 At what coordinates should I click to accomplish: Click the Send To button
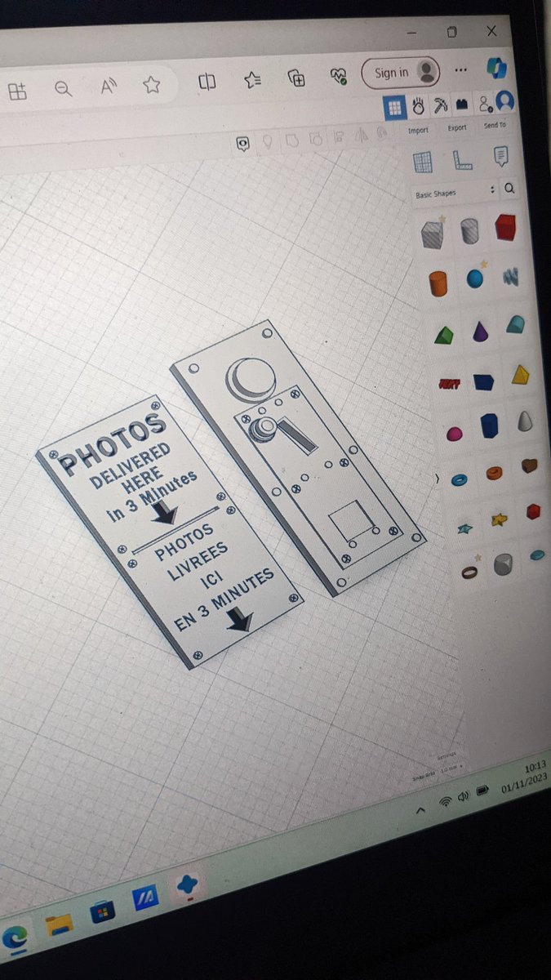tap(495, 125)
